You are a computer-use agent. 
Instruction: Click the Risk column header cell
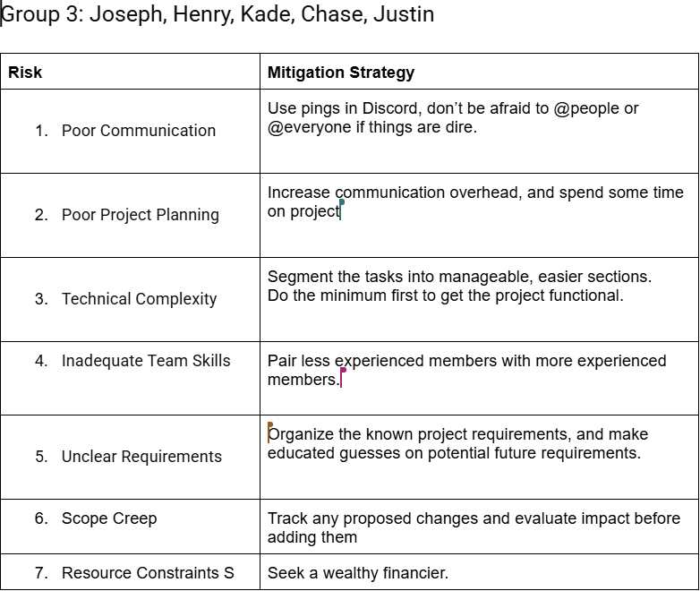(x=25, y=73)
